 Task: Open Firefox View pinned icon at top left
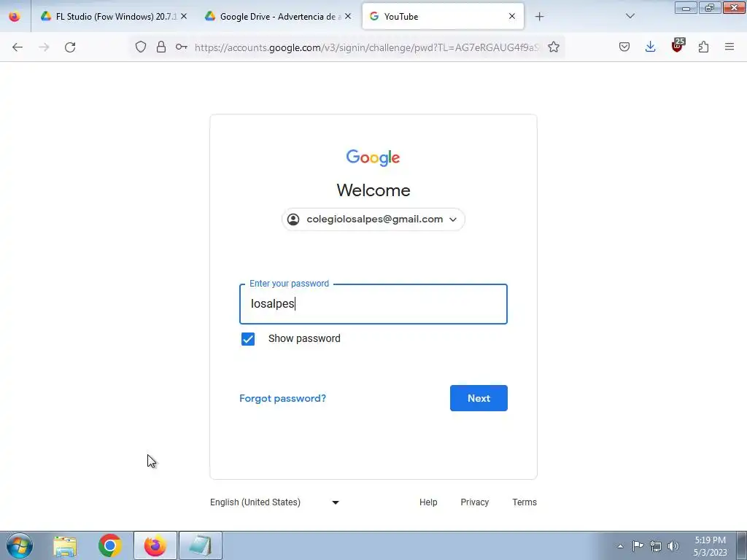(x=15, y=16)
